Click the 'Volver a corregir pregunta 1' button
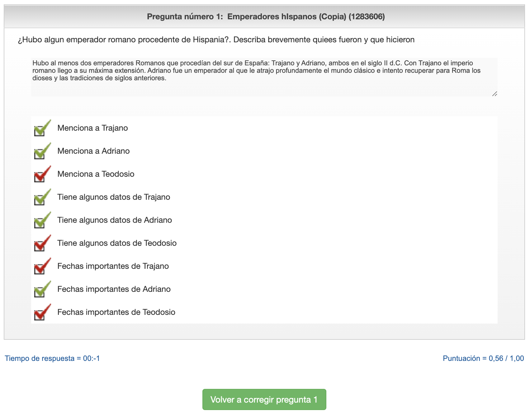The width and height of the screenshot is (530, 420). tap(264, 399)
